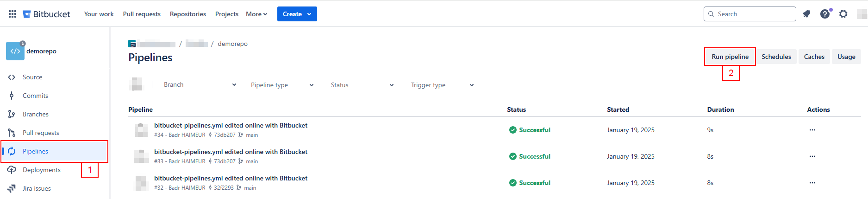Open Repositories in the top navigation
The width and height of the screenshot is (868, 199).
coord(188,14)
